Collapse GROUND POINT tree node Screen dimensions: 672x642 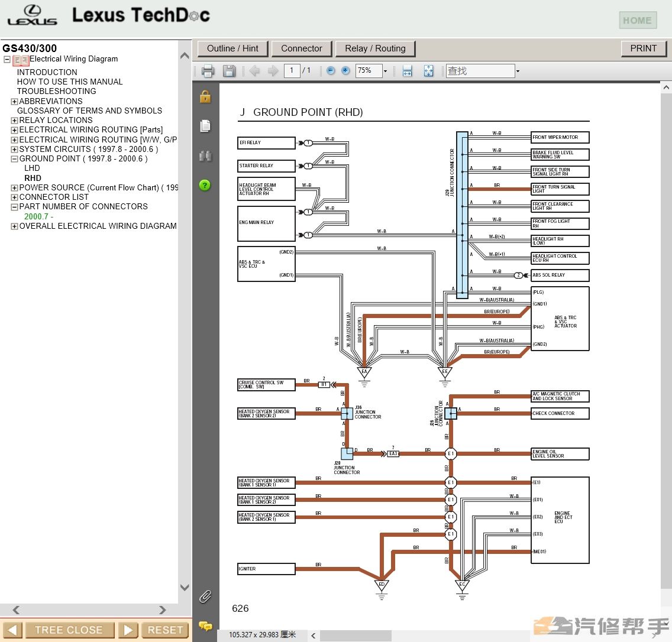coord(14,159)
